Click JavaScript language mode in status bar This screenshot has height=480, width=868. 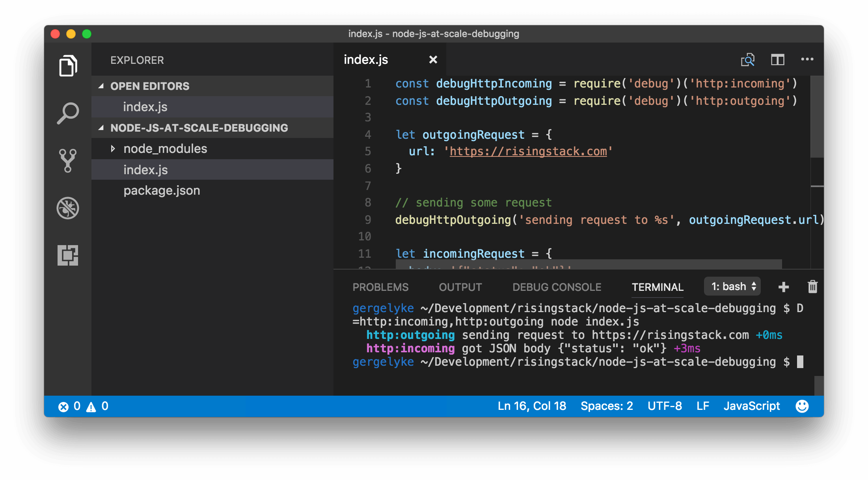click(x=752, y=406)
